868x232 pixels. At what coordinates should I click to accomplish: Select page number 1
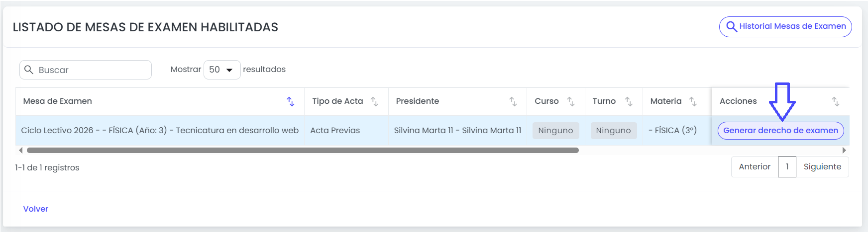click(787, 167)
